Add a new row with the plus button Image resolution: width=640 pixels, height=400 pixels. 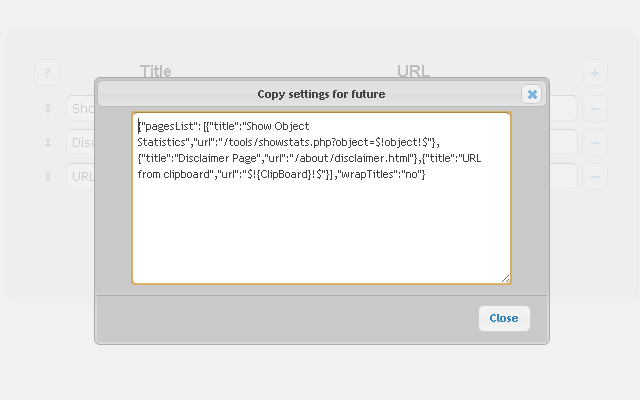(x=595, y=73)
